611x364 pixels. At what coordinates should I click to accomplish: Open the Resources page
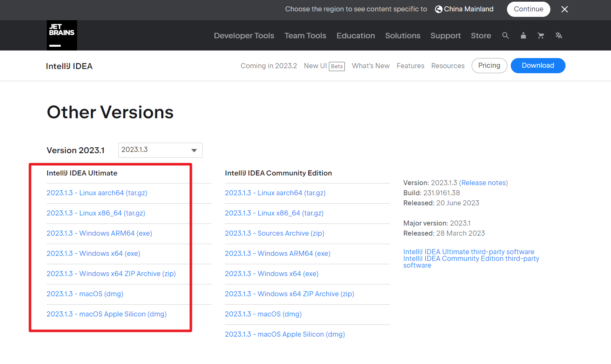(448, 66)
